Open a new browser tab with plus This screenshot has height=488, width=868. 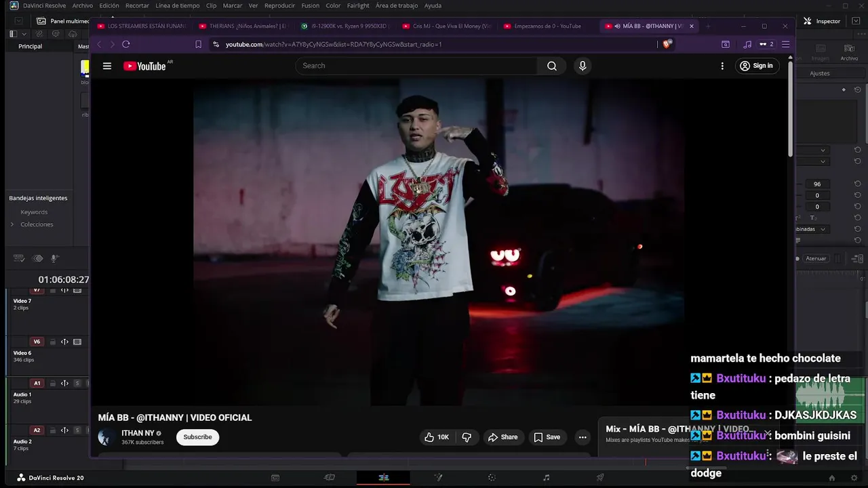708,26
